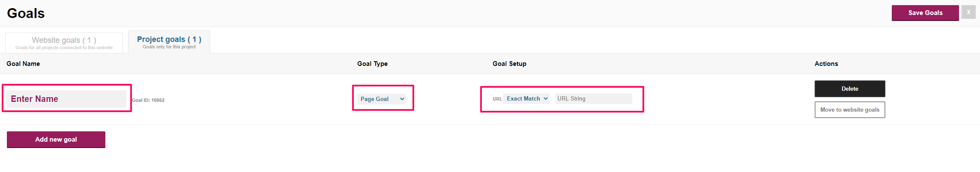The width and height of the screenshot is (980, 172).
Task: Expand the Exact Match URL dropdown
Action: tap(526, 98)
